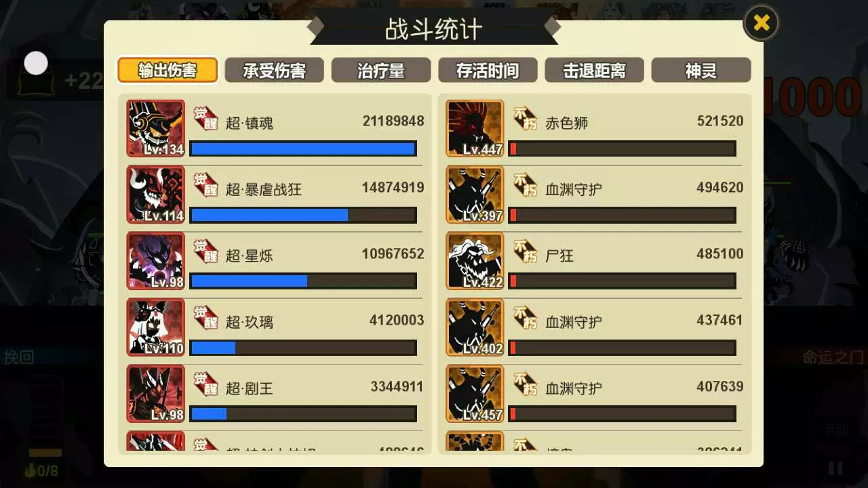Image resolution: width=868 pixels, height=488 pixels.
Task: Click the 超·镇魂 blue damage bar
Action: pyautogui.click(x=303, y=148)
